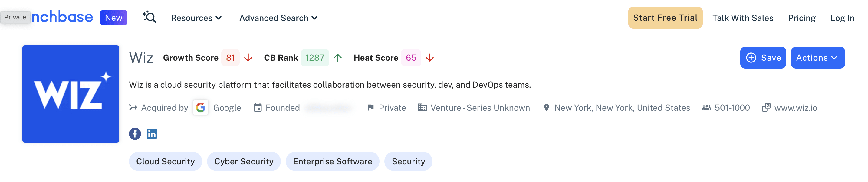This screenshot has width=868, height=182.
Task: Click the building icon beside Venture
Action: tap(422, 107)
